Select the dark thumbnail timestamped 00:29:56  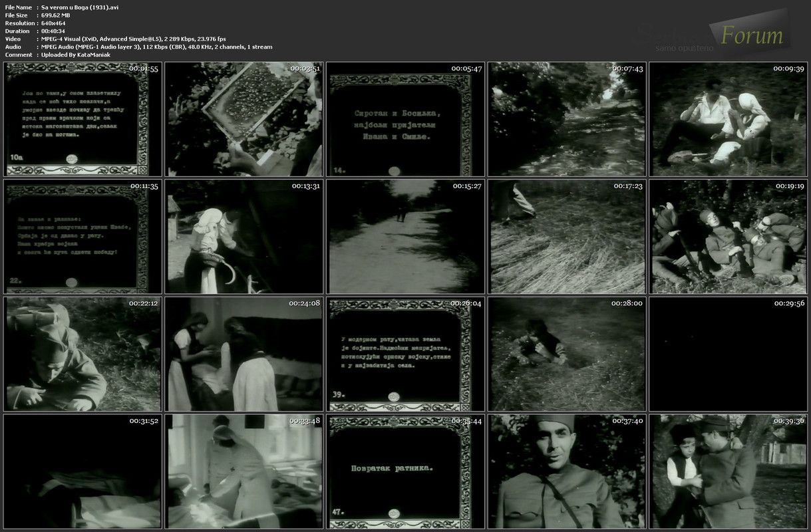pos(728,354)
